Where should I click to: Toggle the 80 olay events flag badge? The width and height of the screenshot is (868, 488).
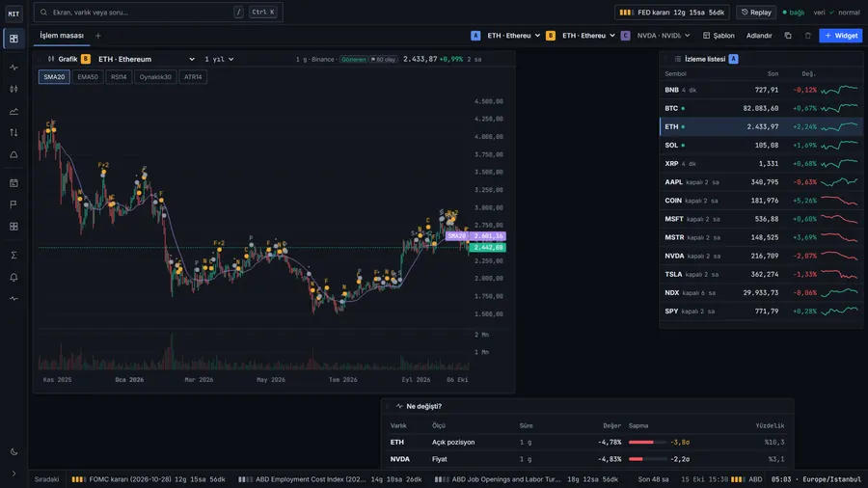(x=383, y=59)
